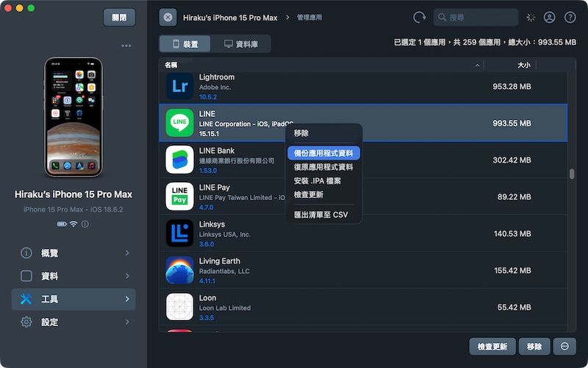Click the battery status icon under device
This screenshot has height=368, width=588.
62,224
